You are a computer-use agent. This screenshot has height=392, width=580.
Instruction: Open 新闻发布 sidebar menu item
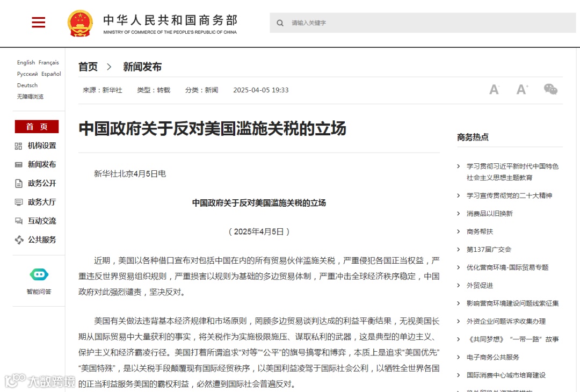(x=42, y=164)
